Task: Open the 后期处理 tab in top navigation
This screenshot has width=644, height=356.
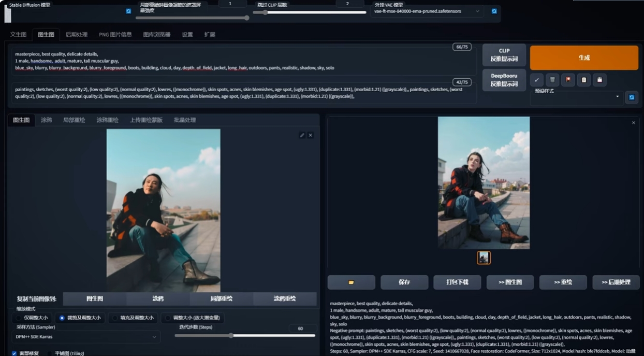Action: (x=77, y=35)
